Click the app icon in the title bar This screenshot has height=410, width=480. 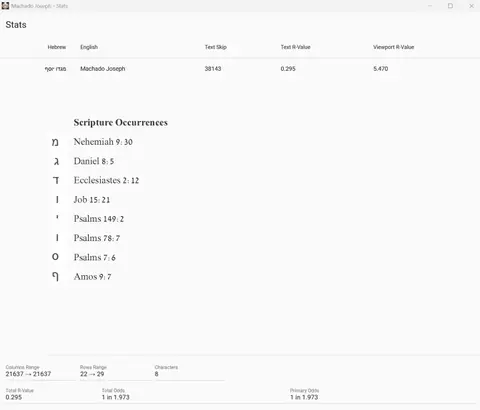(5, 6)
